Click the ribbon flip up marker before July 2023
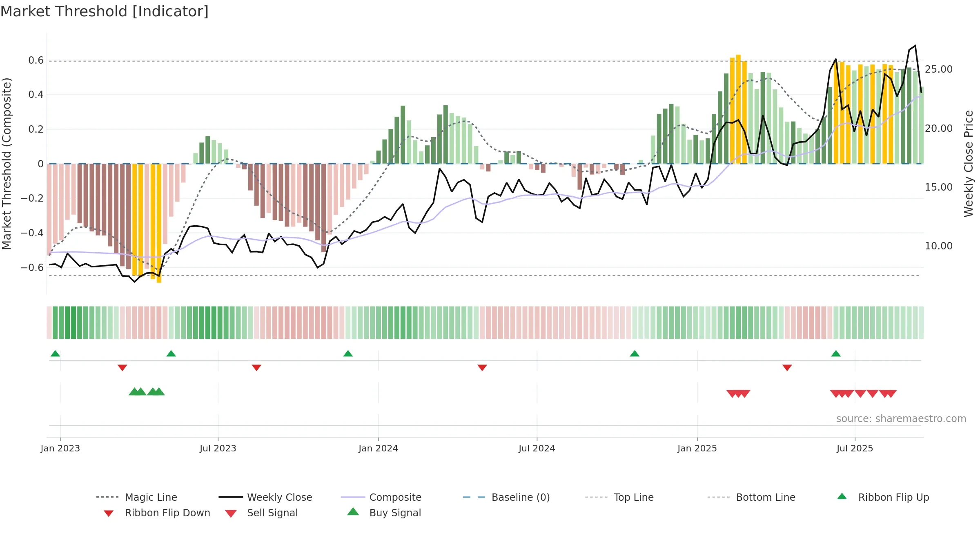 171,353
